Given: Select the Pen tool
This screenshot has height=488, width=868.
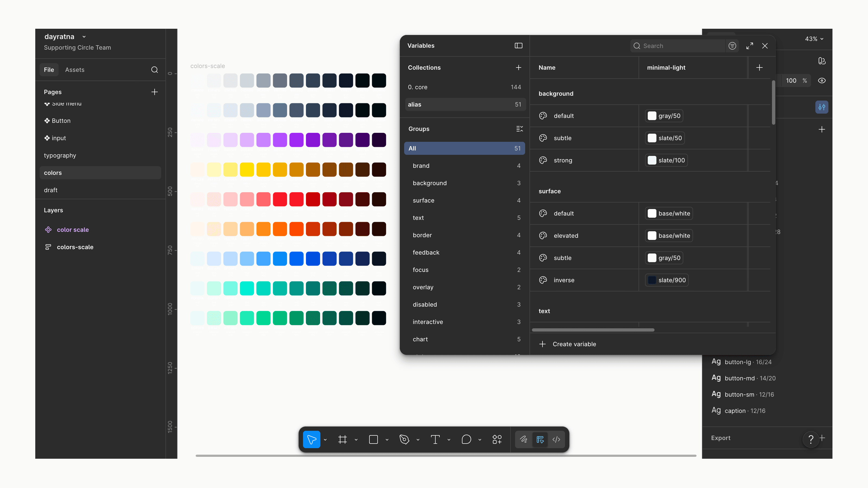Looking at the screenshot, I should click(404, 439).
